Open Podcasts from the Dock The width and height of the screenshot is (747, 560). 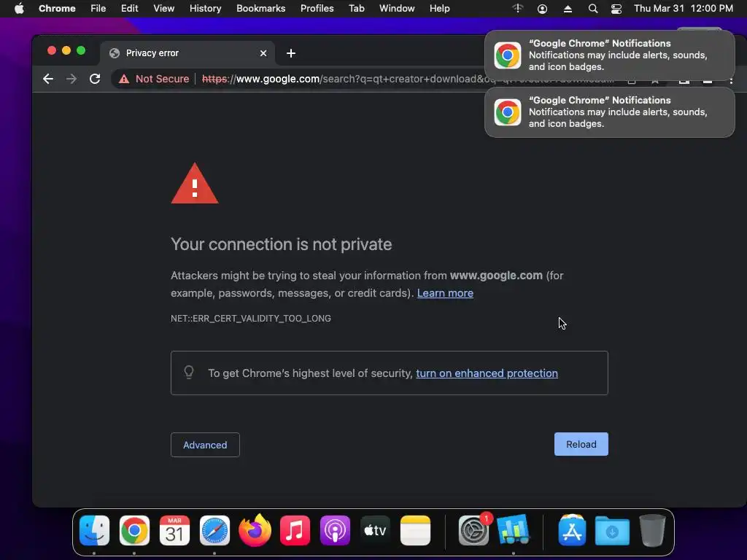335,530
